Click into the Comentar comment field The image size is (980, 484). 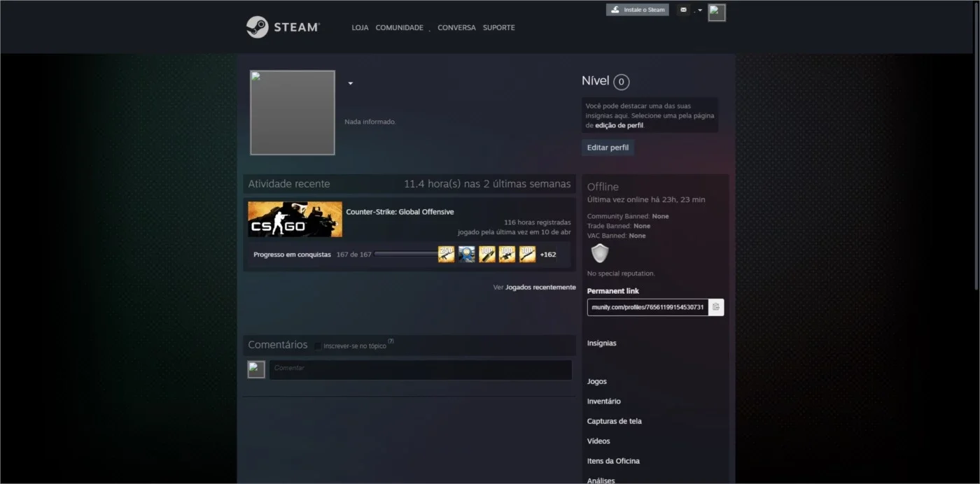pyautogui.click(x=421, y=370)
